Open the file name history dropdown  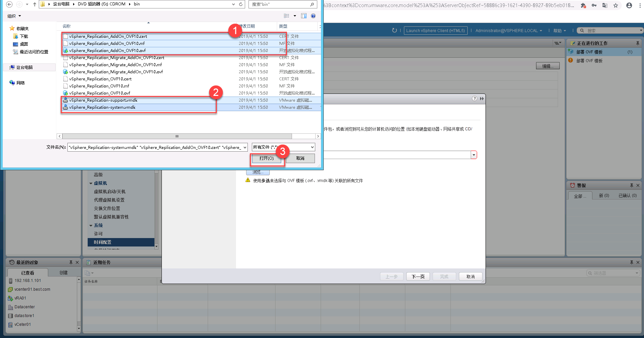(245, 147)
